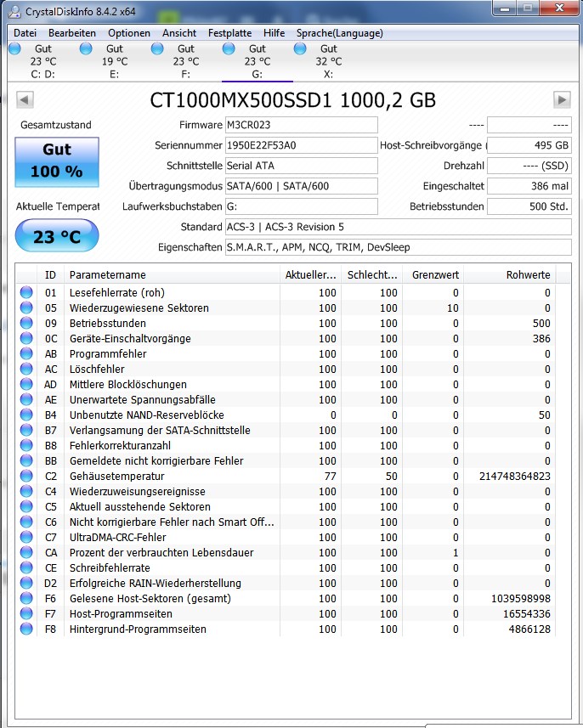Click the raw value 214748364823
Viewport: 583px width, 728px height.
(515, 477)
